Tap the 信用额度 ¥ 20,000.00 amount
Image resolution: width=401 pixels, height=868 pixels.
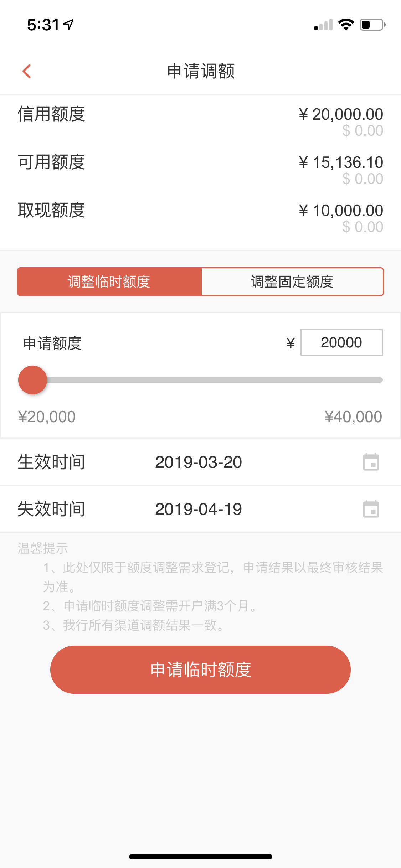(x=341, y=114)
